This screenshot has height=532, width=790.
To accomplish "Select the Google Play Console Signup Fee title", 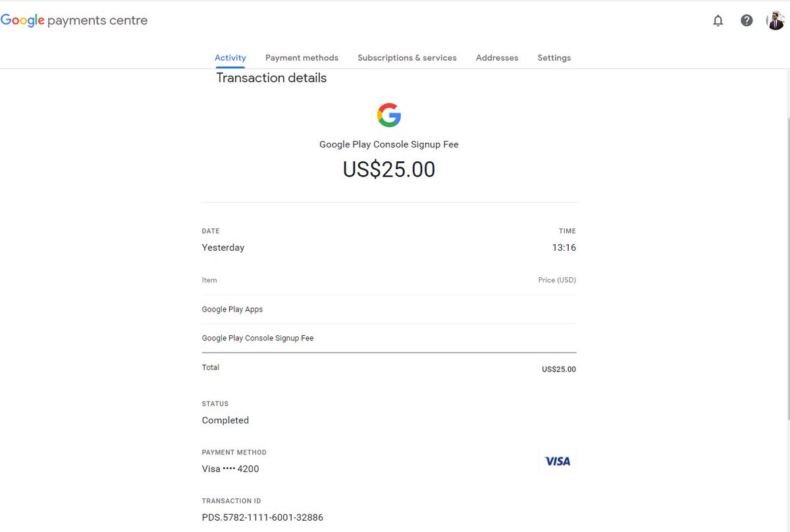I will coord(389,144).
